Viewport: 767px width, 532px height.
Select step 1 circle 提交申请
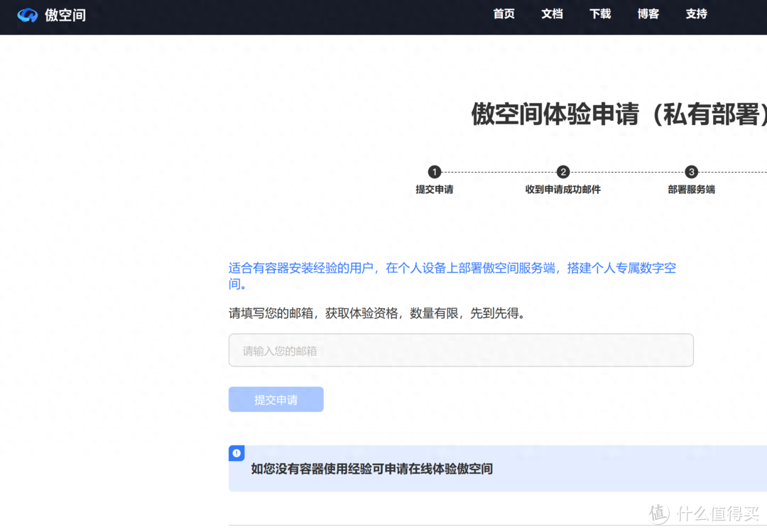click(435, 172)
